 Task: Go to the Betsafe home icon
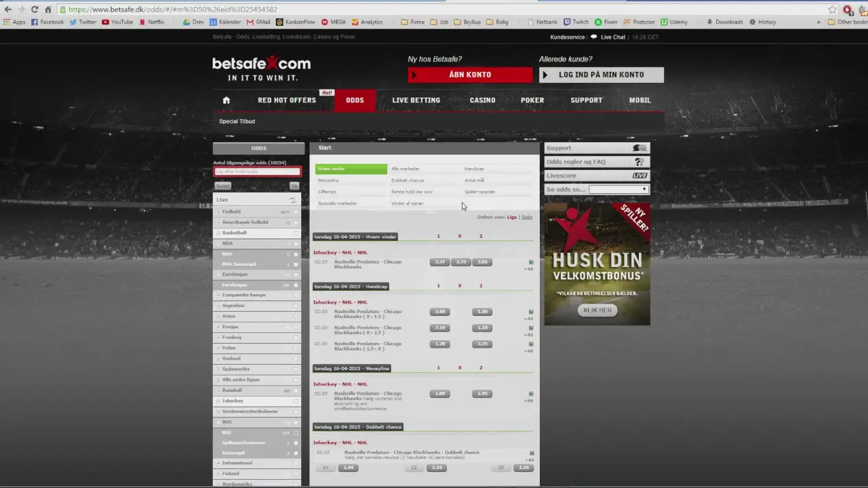coord(226,100)
